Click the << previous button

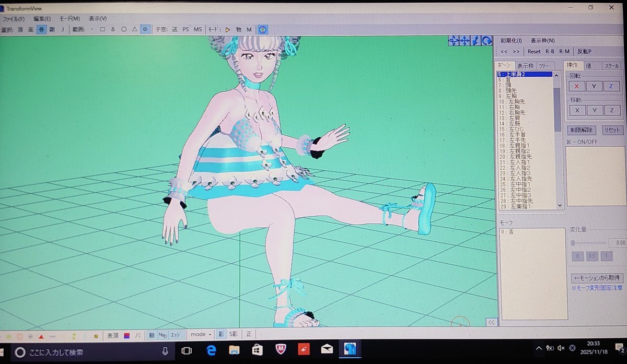(x=504, y=52)
